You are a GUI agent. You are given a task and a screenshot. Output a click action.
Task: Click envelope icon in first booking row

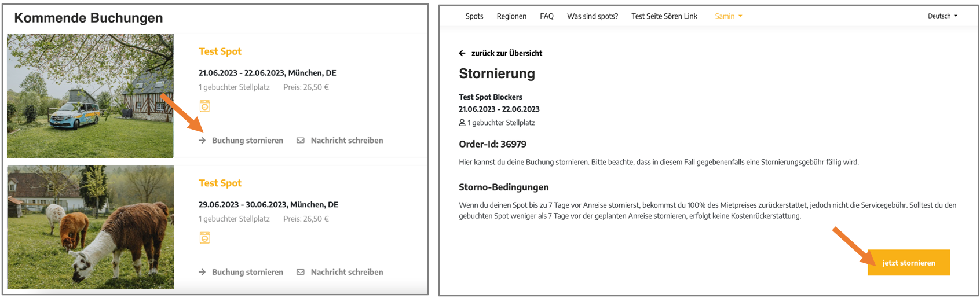click(x=301, y=141)
